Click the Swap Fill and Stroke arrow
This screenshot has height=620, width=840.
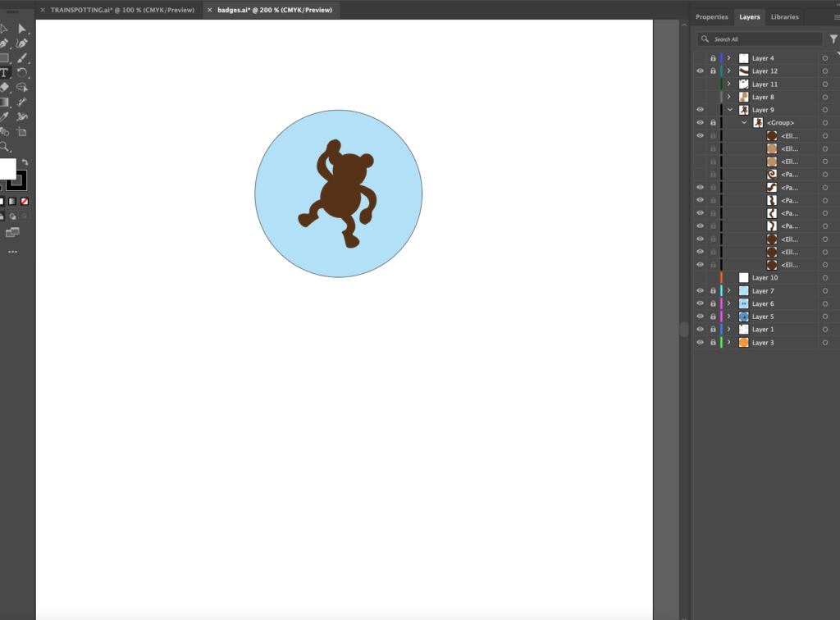click(x=25, y=162)
